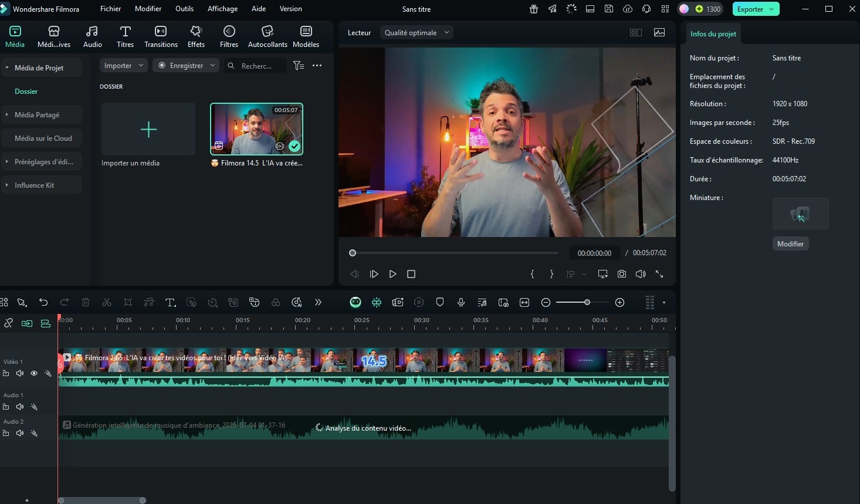
Task: Expand more timeline tools chevrons
Action: tap(318, 302)
